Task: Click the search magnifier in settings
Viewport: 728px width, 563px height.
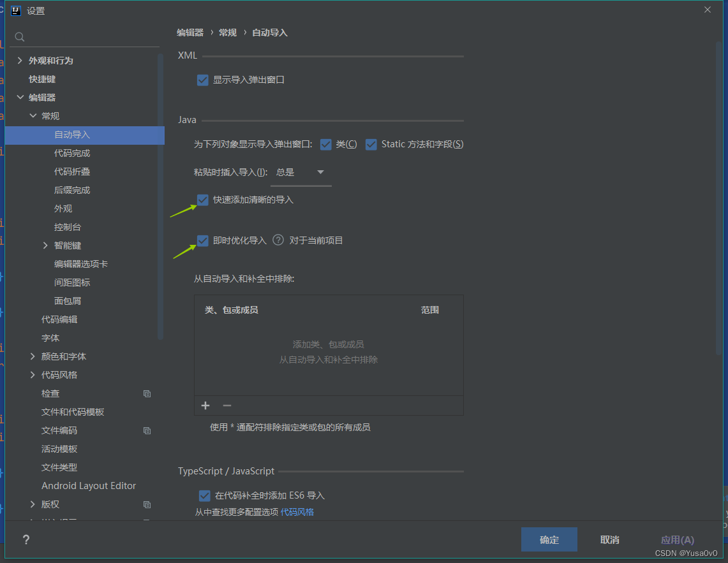Action: [x=19, y=36]
